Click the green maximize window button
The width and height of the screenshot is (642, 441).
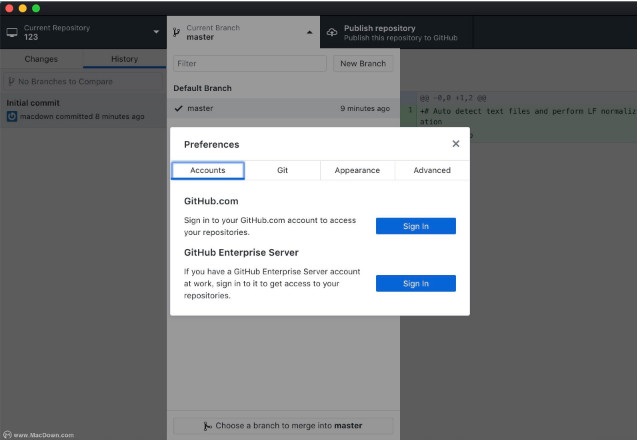coord(36,8)
